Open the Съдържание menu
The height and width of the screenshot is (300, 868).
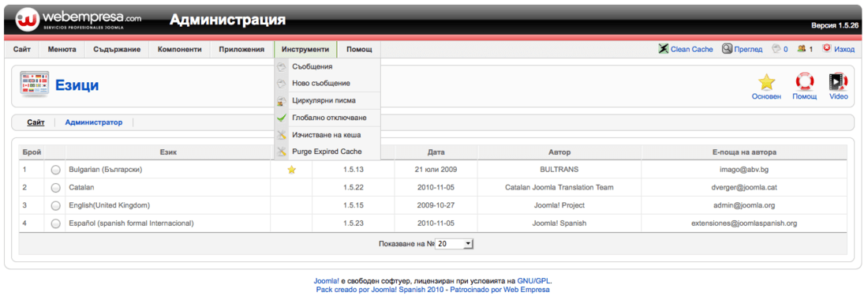117,49
